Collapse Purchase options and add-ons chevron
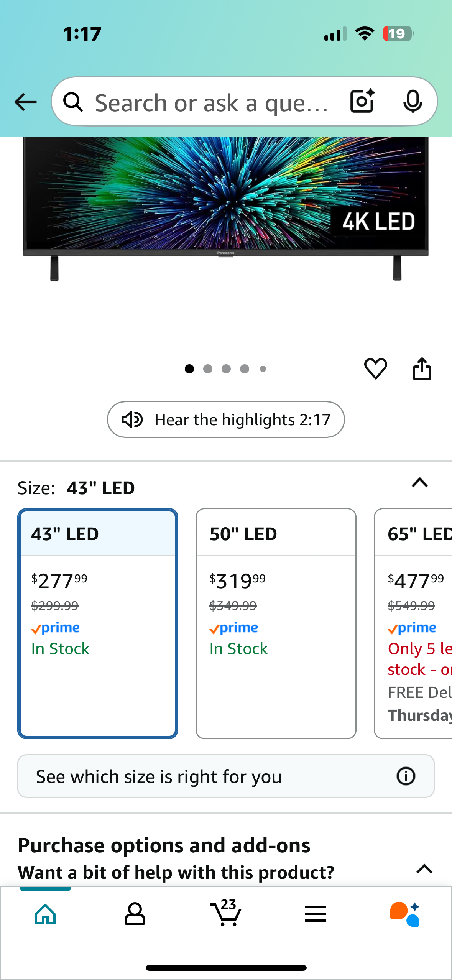 424,868
